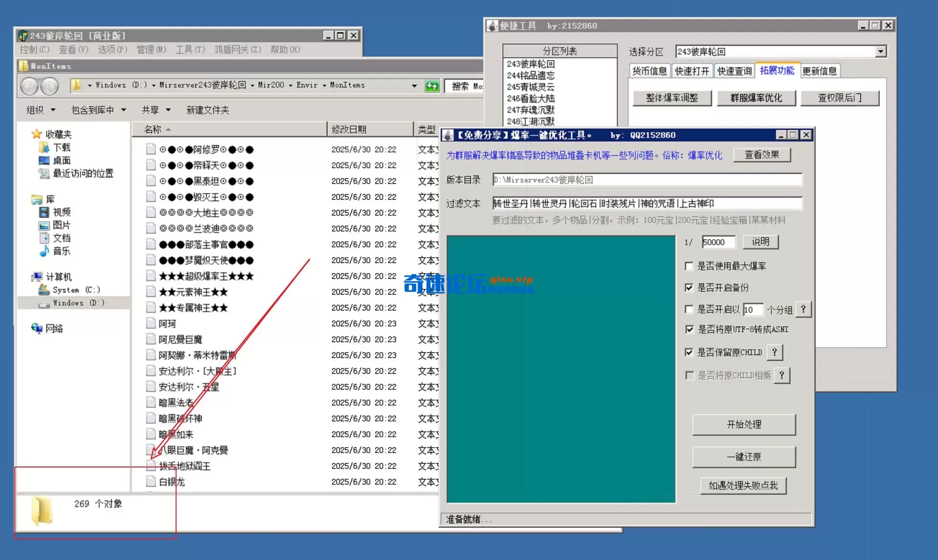
Task: Click the ? help icon next to 个分组
Action: point(803,309)
